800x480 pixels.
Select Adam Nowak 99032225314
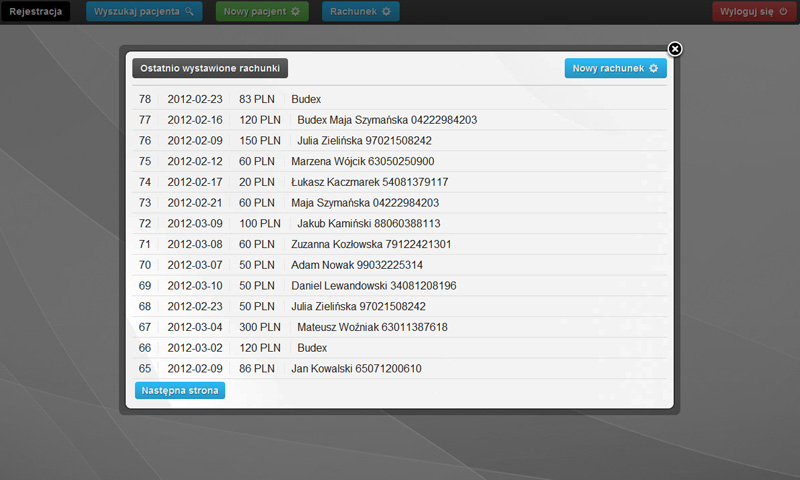click(357, 265)
